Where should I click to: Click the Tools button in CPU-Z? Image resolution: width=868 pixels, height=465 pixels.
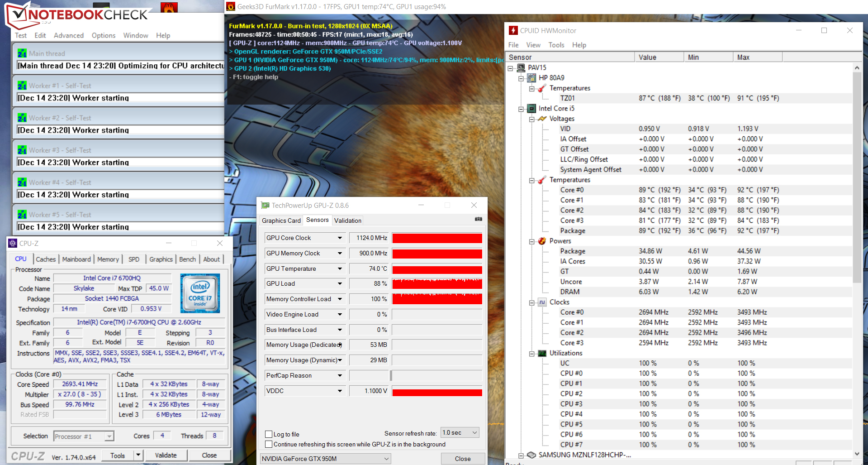point(118,455)
